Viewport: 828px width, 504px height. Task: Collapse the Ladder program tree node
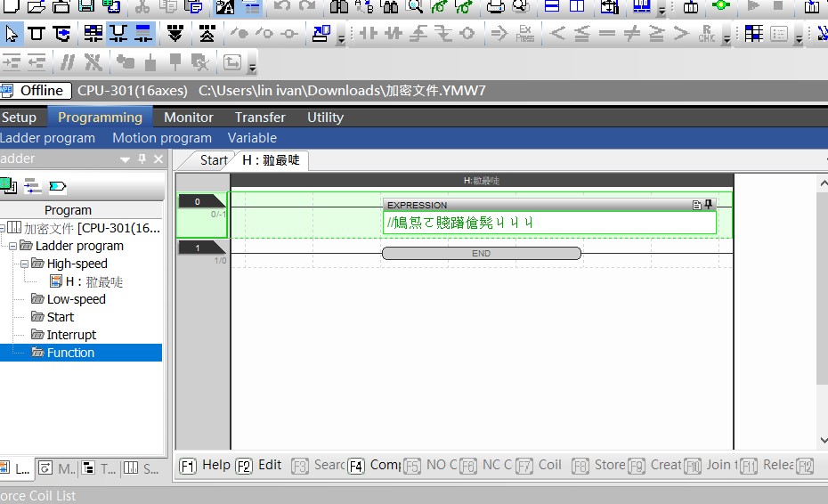13,246
